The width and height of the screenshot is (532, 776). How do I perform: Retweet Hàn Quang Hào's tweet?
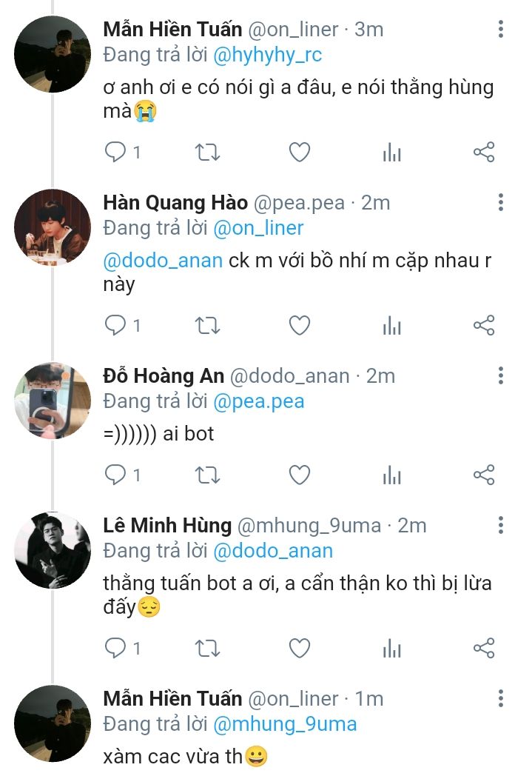click(x=207, y=325)
